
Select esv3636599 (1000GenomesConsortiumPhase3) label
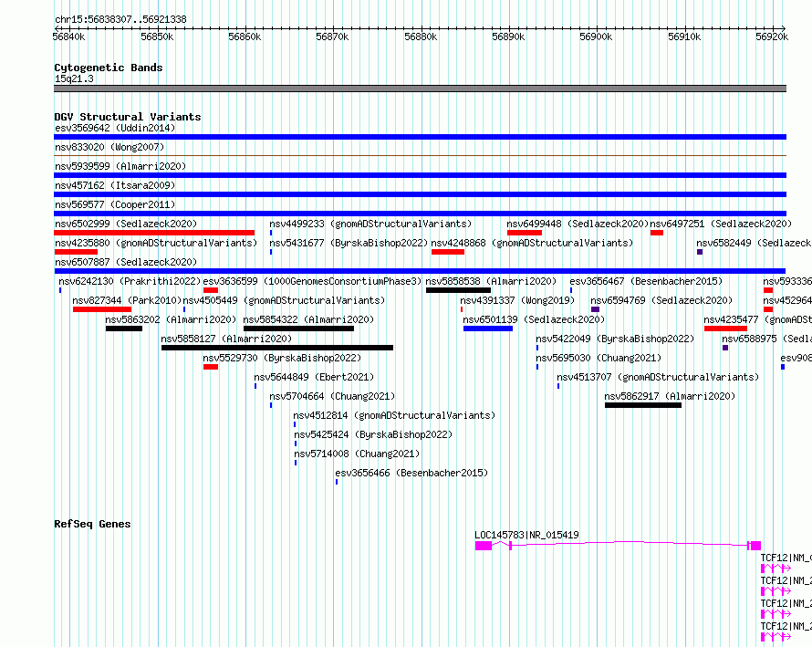point(312,281)
